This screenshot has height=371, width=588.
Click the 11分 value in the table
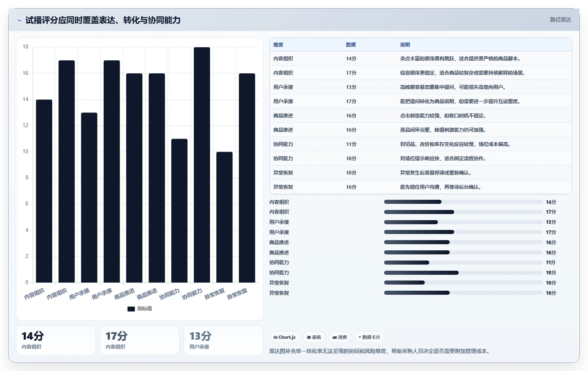point(351,144)
